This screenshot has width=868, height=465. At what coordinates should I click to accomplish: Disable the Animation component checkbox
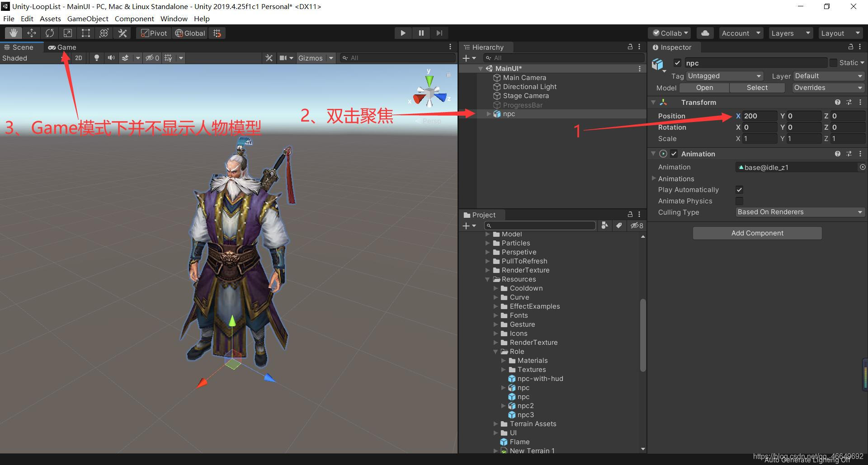click(x=674, y=154)
